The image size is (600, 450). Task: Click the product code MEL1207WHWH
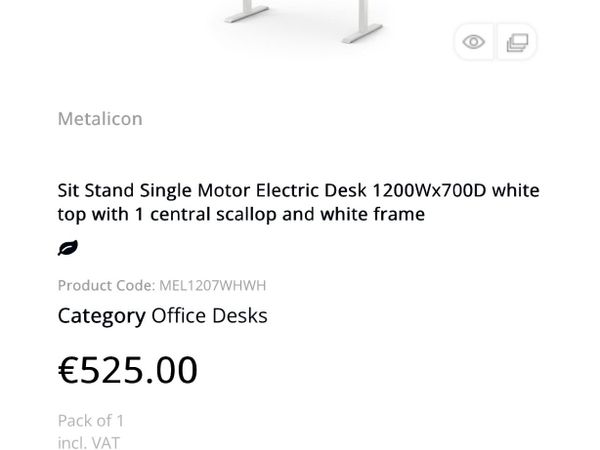tap(212, 285)
